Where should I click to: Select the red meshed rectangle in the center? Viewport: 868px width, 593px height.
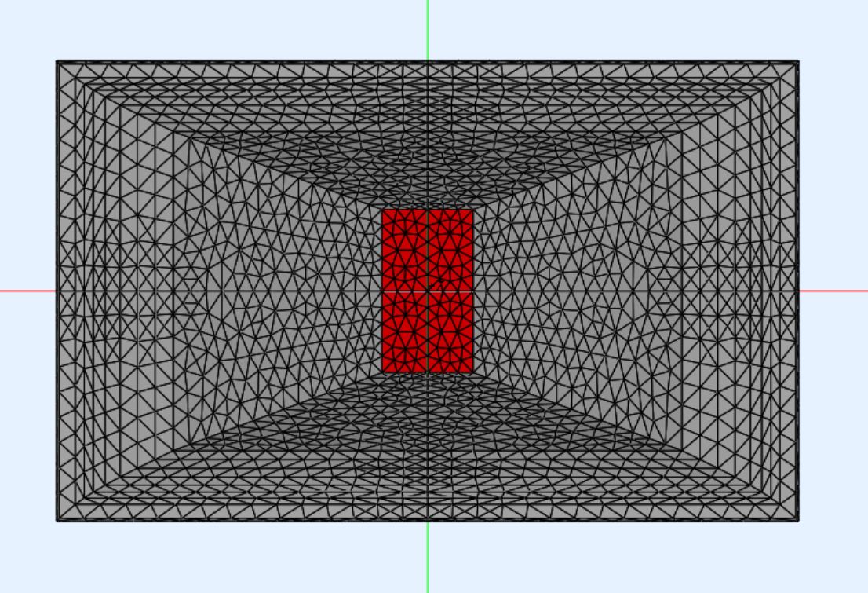[428, 291]
